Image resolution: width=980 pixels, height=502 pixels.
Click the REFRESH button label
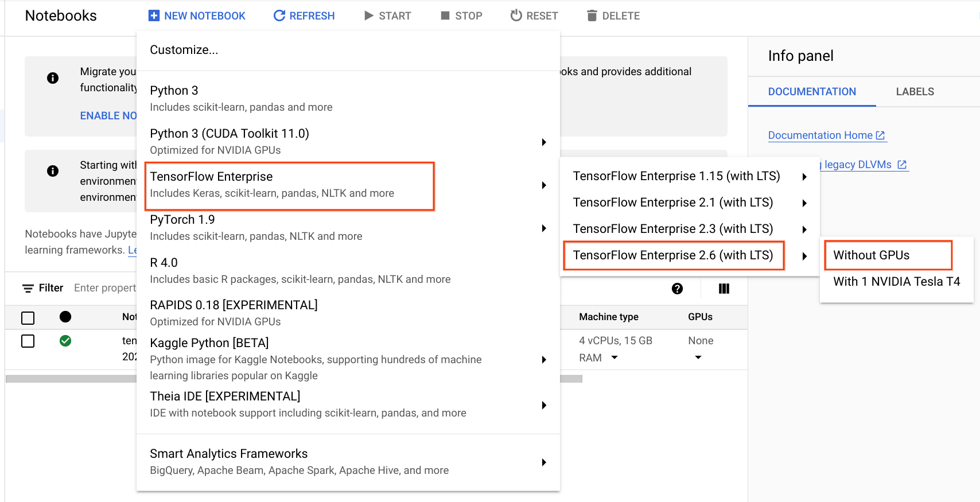point(312,16)
